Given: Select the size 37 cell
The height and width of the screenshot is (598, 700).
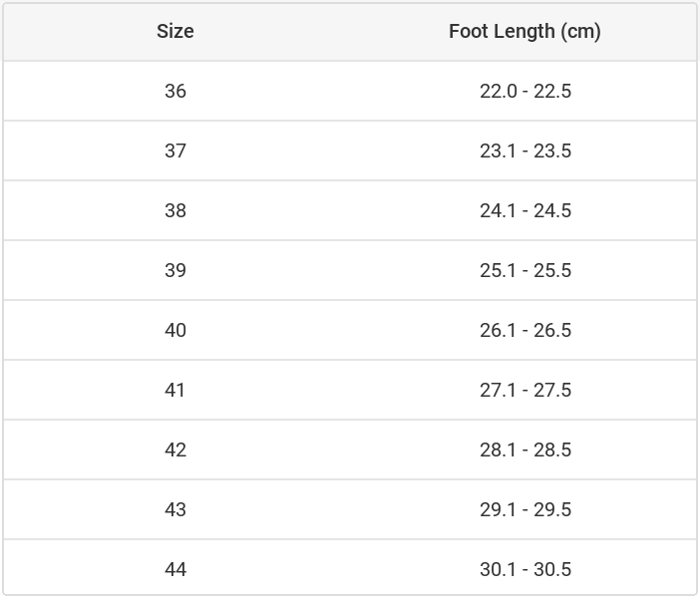Looking at the screenshot, I should [x=175, y=150].
